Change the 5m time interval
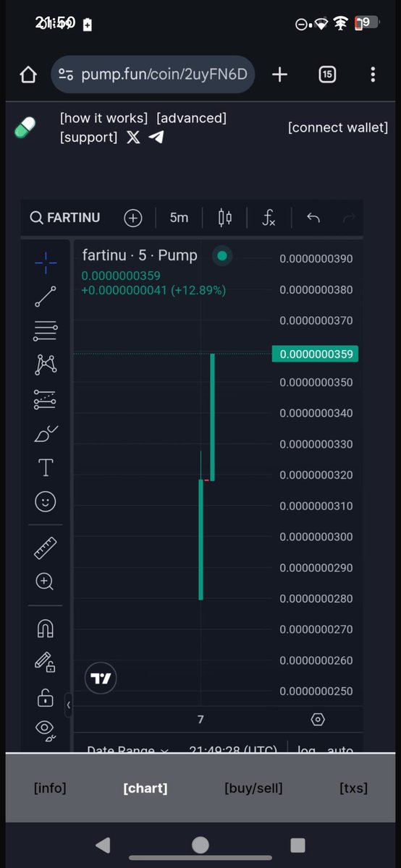The width and height of the screenshot is (401, 868). click(179, 218)
